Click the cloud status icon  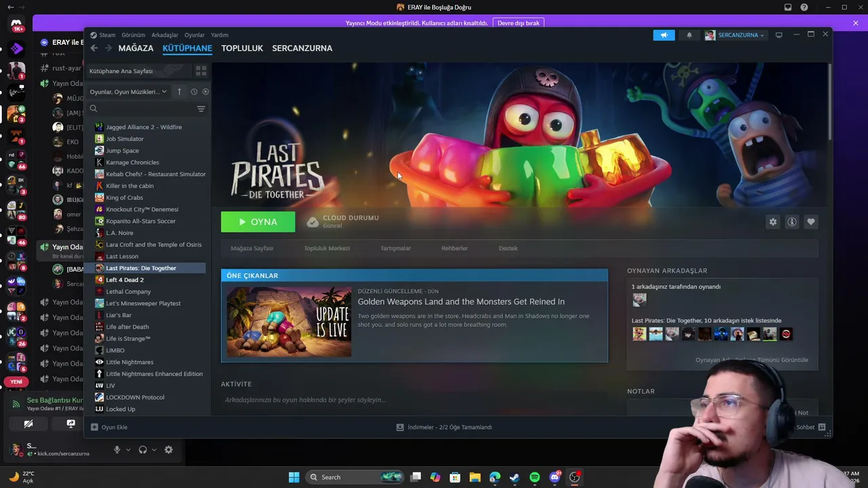(x=313, y=222)
